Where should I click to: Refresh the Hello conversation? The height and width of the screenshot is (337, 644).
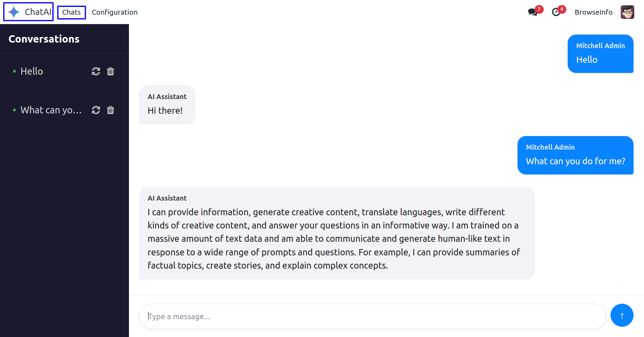[x=96, y=72]
